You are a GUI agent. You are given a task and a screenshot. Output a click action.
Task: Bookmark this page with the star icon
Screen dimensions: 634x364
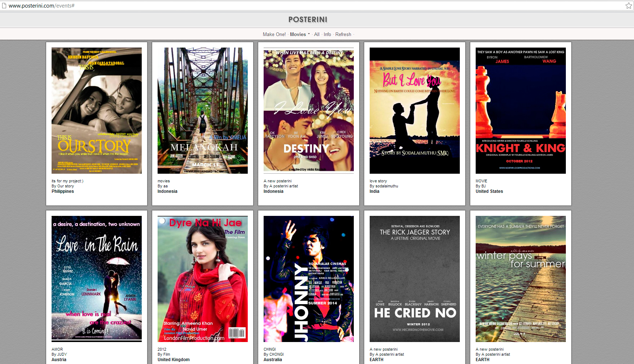(629, 5)
